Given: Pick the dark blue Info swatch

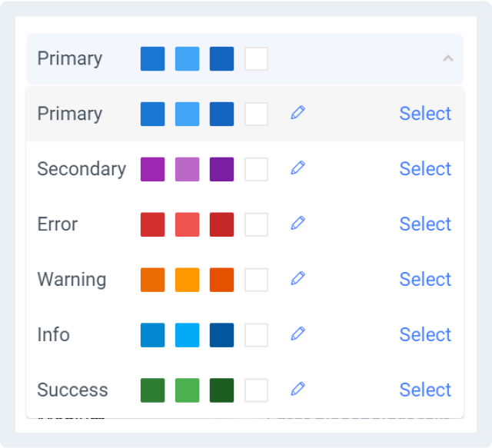Looking at the screenshot, I should [x=221, y=335].
